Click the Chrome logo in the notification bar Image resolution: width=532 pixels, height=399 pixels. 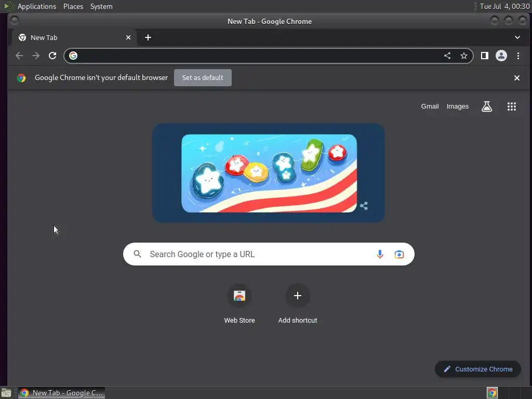point(21,78)
